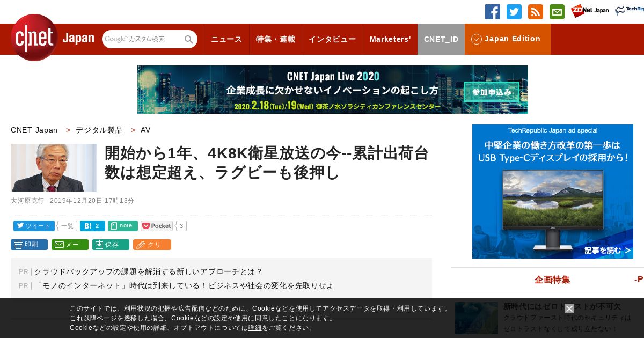Open the ニュース menu

(x=226, y=39)
